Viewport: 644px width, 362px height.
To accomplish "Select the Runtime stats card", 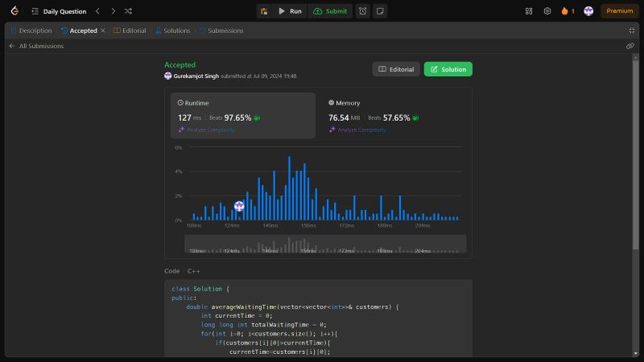I will pos(243,115).
